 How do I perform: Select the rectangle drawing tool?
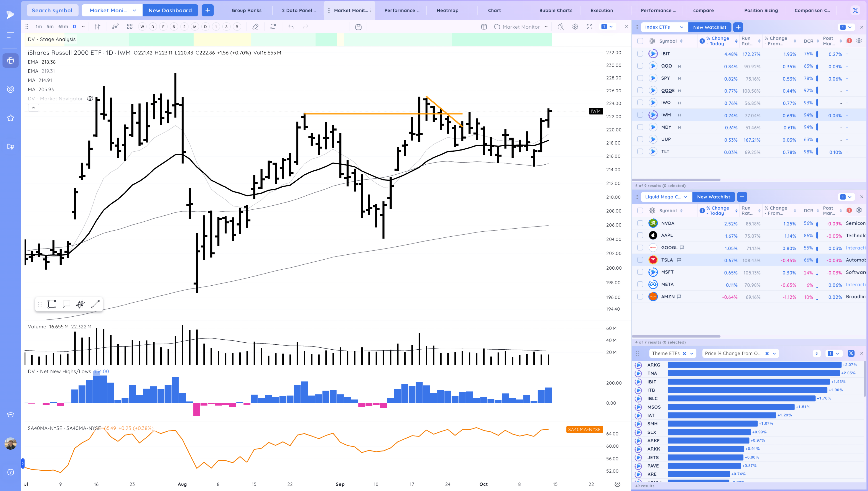[x=52, y=304]
